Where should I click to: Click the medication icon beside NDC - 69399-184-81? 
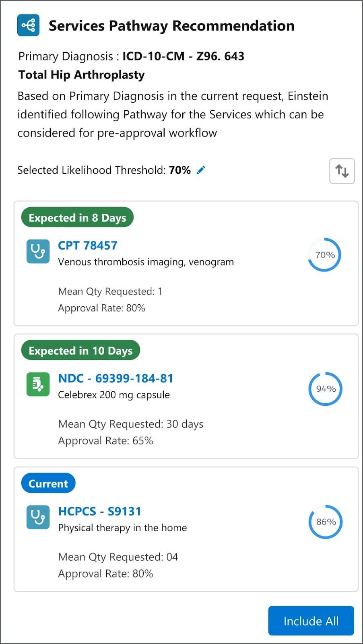tap(37, 384)
